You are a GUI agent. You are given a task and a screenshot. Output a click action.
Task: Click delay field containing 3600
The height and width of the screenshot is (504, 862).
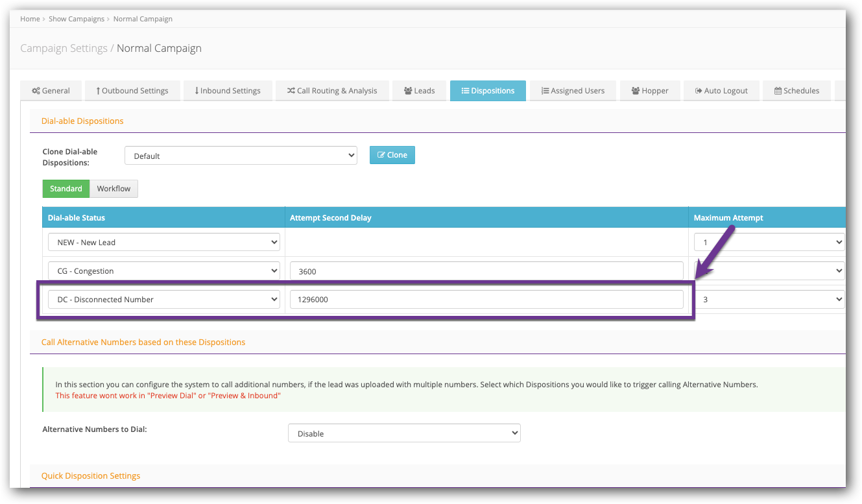486,270
